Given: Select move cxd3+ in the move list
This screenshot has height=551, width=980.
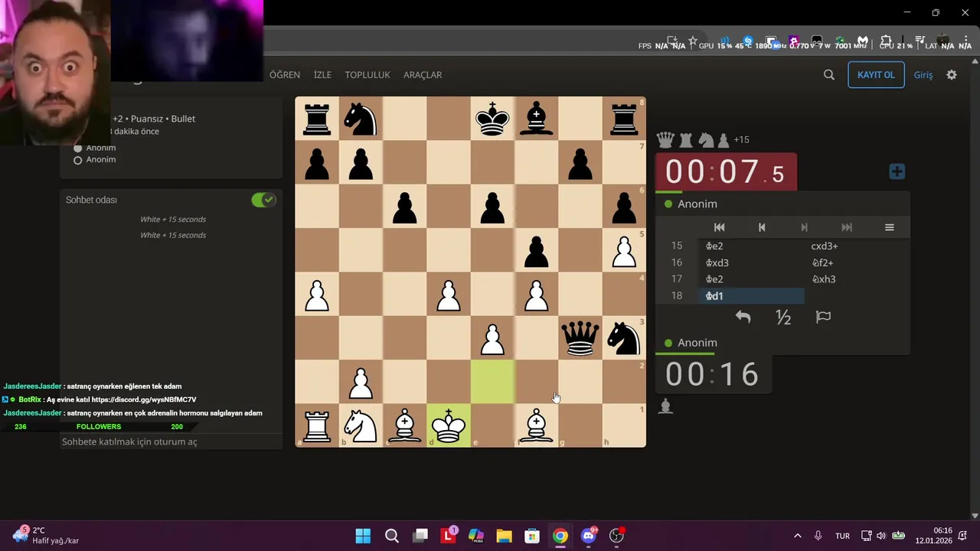Looking at the screenshot, I should point(857,246).
